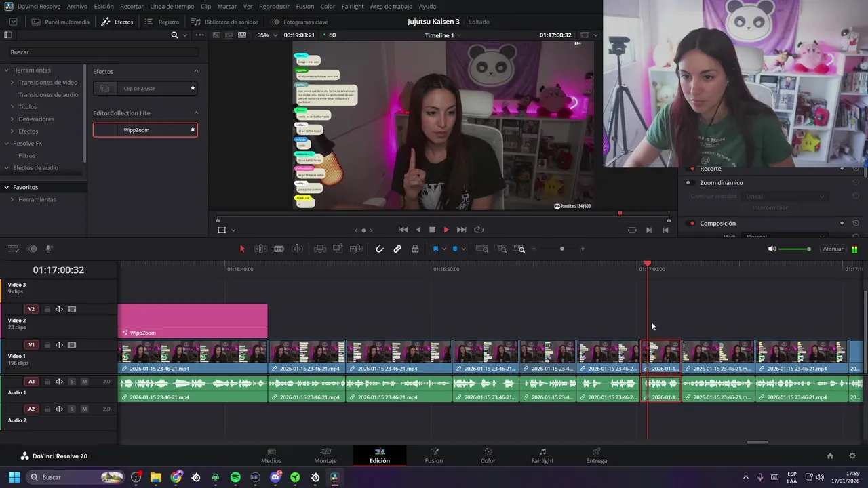Open the Registro index panel
The height and width of the screenshot is (488, 868).
click(x=162, y=22)
